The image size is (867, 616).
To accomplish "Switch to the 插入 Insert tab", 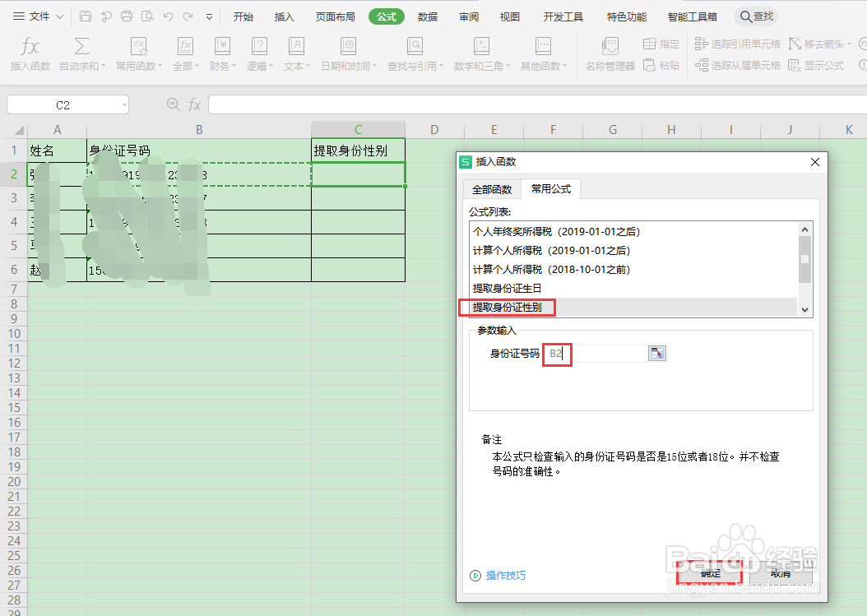I will point(285,16).
